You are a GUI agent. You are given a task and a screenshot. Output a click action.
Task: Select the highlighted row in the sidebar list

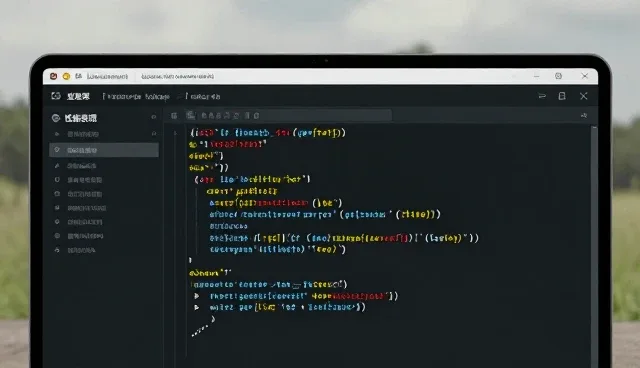pyautogui.click(x=104, y=150)
